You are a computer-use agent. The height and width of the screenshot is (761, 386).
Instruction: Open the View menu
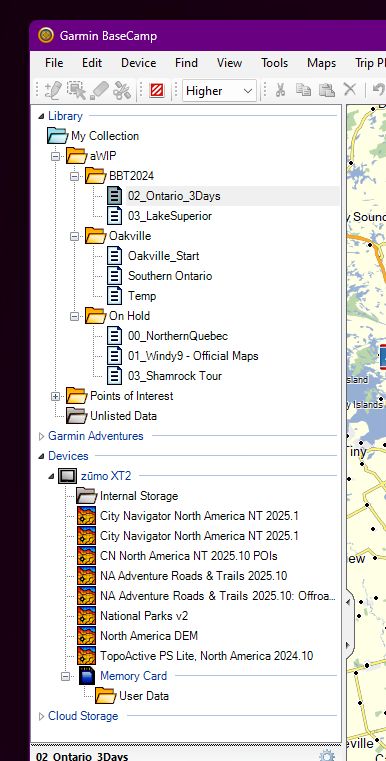pos(229,63)
